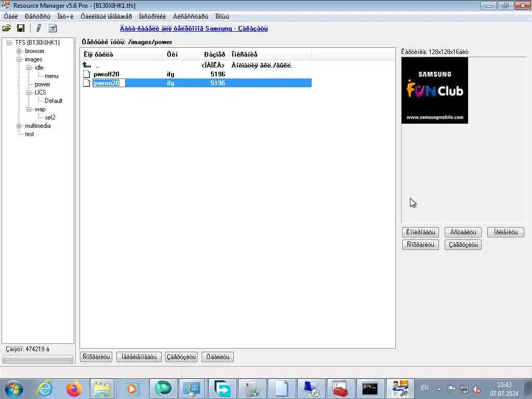Open the 'Ïàò÷è' menu
The height and width of the screenshot is (399, 532).
[x=65, y=17]
